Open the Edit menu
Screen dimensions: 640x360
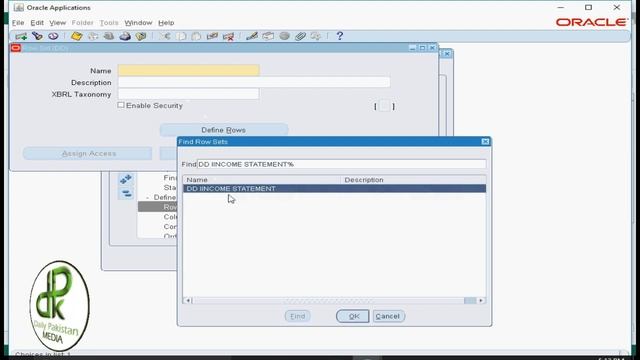(37, 23)
